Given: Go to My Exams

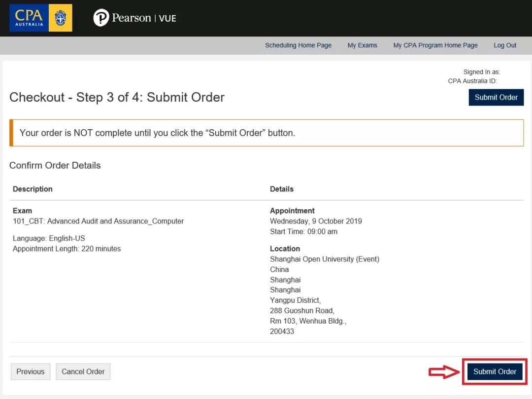Looking at the screenshot, I should pos(362,45).
